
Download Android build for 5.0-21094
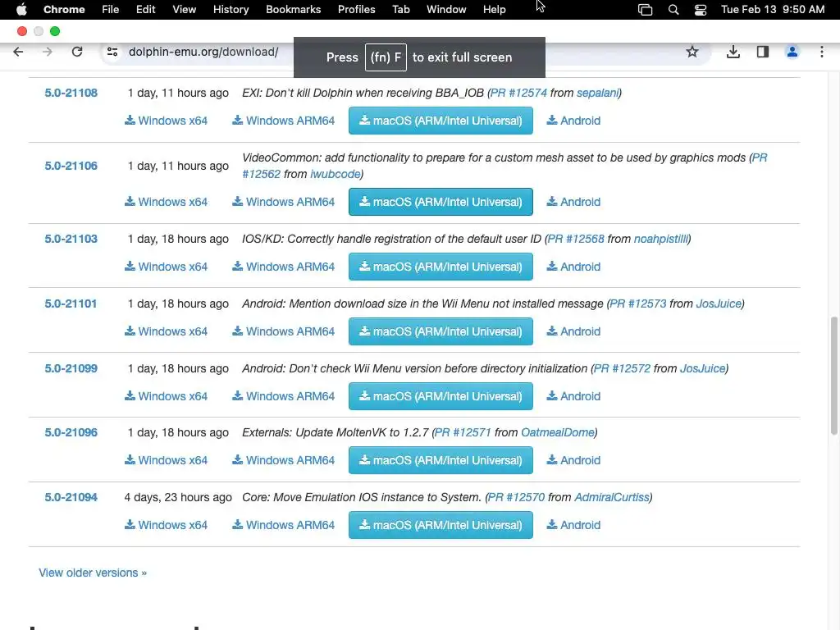click(x=573, y=525)
